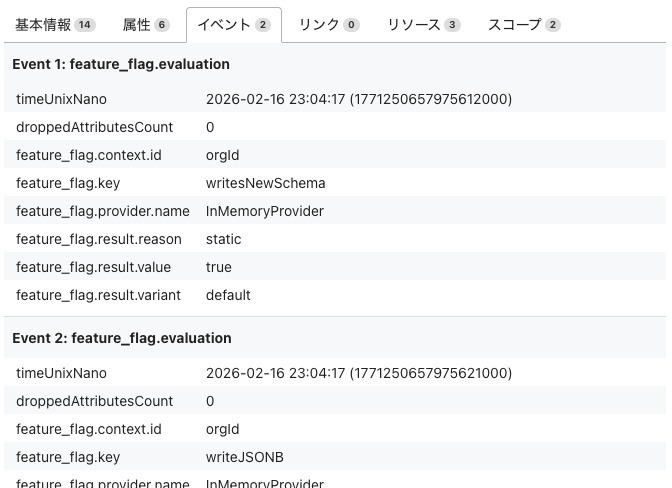This screenshot has width=672, height=488.
Task: Click the 3 badge on リソース
Action: (452, 25)
